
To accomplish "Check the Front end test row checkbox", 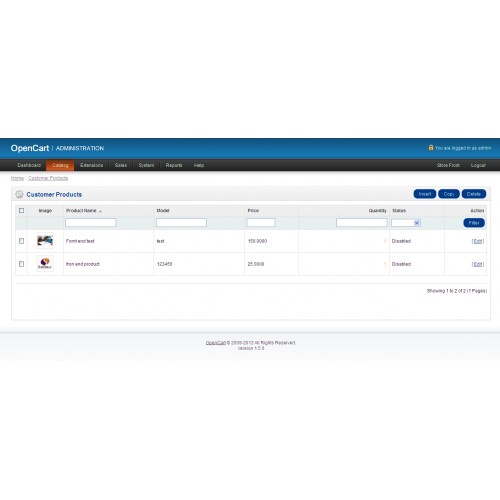I will [x=21, y=241].
